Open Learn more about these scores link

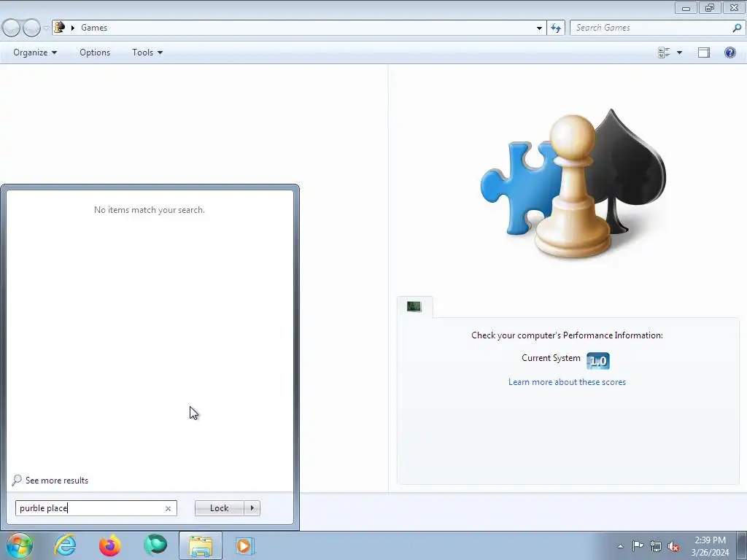[567, 382]
